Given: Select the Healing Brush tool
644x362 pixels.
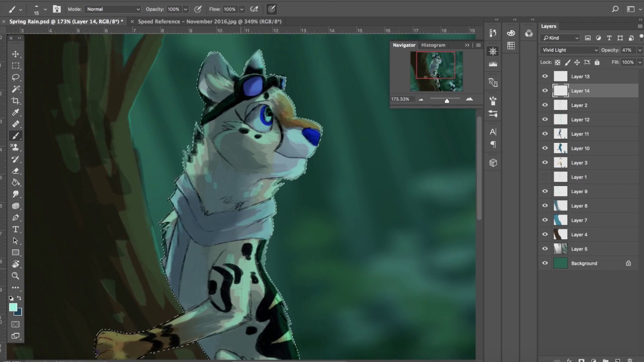Looking at the screenshot, I should pos(16,124).
